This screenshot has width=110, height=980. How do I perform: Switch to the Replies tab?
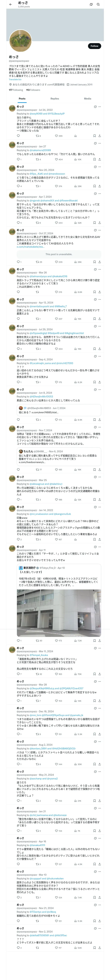55,98
